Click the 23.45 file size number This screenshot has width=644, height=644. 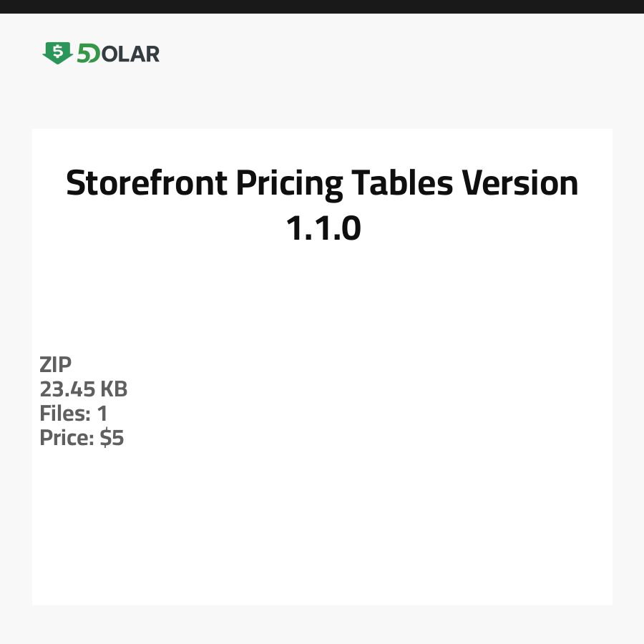pos(67,389)
